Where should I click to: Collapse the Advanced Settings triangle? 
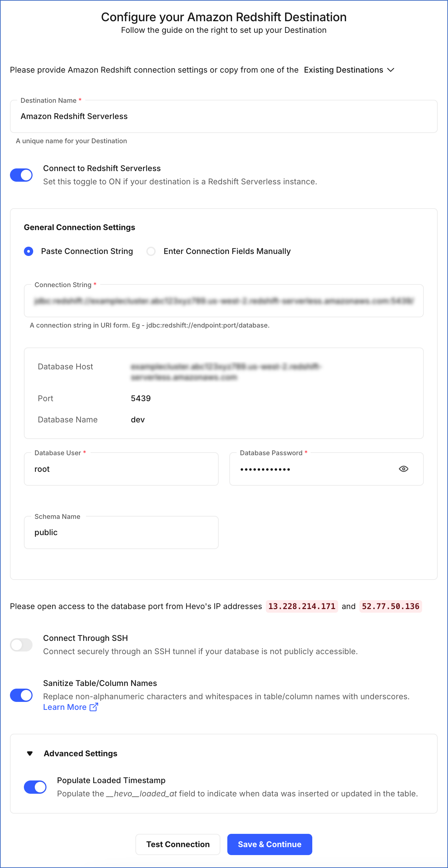[30, 753]
